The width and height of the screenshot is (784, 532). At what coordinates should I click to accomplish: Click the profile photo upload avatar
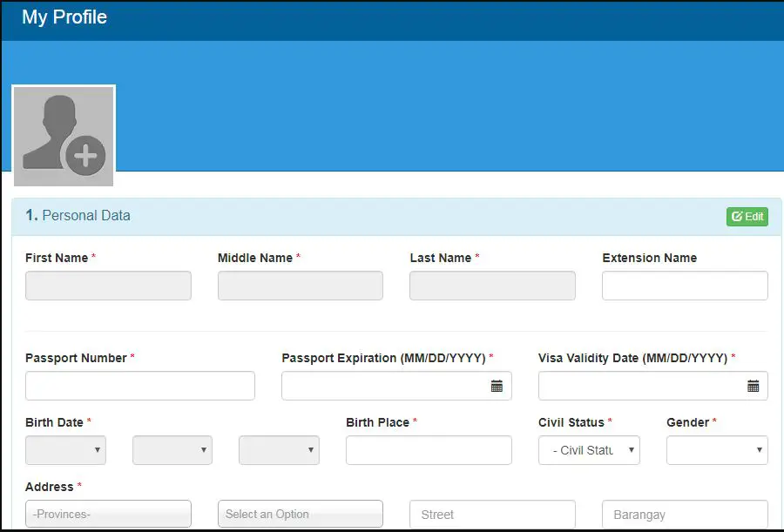(x=64, y=136)
